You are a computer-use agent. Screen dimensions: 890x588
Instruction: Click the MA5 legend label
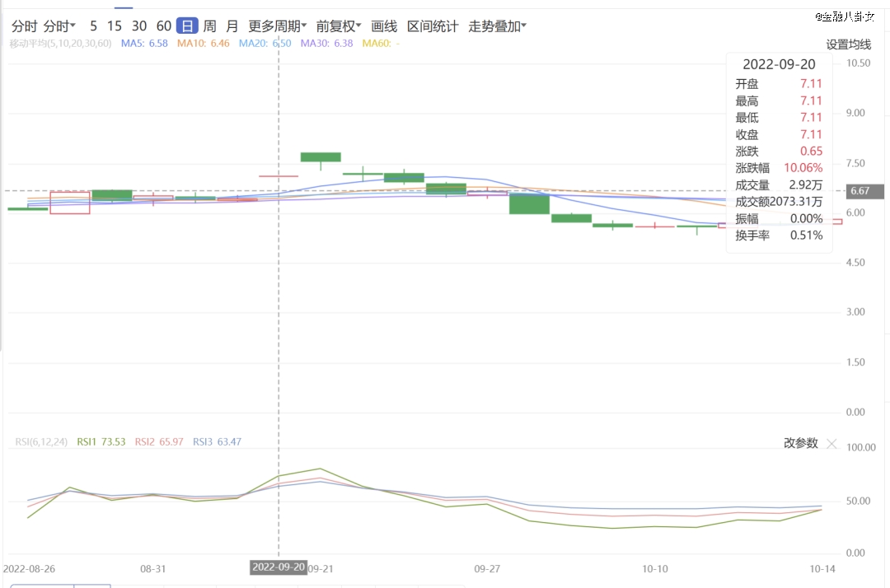click(144, 43)
